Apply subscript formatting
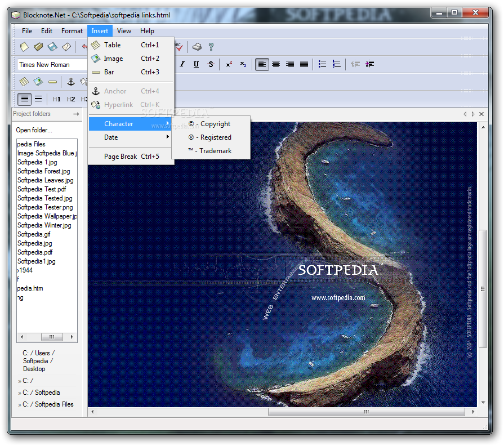Screen dimensions: 504x446 (243, 64)
